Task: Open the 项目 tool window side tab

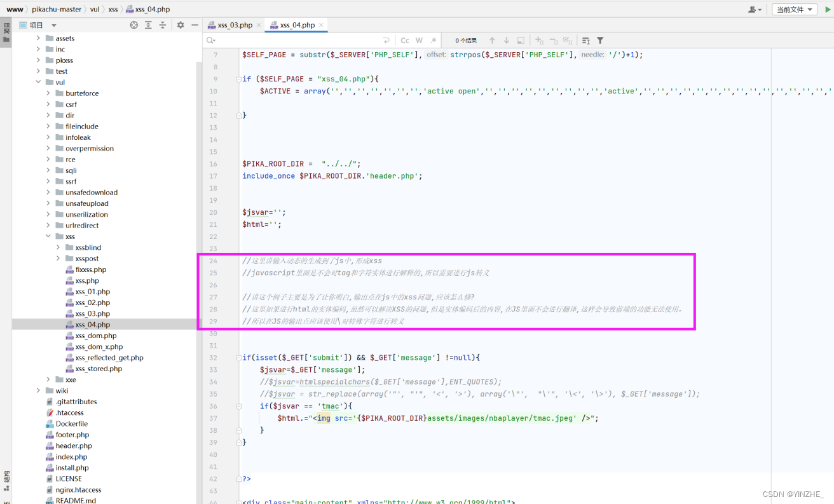Action: click(6, 32)
